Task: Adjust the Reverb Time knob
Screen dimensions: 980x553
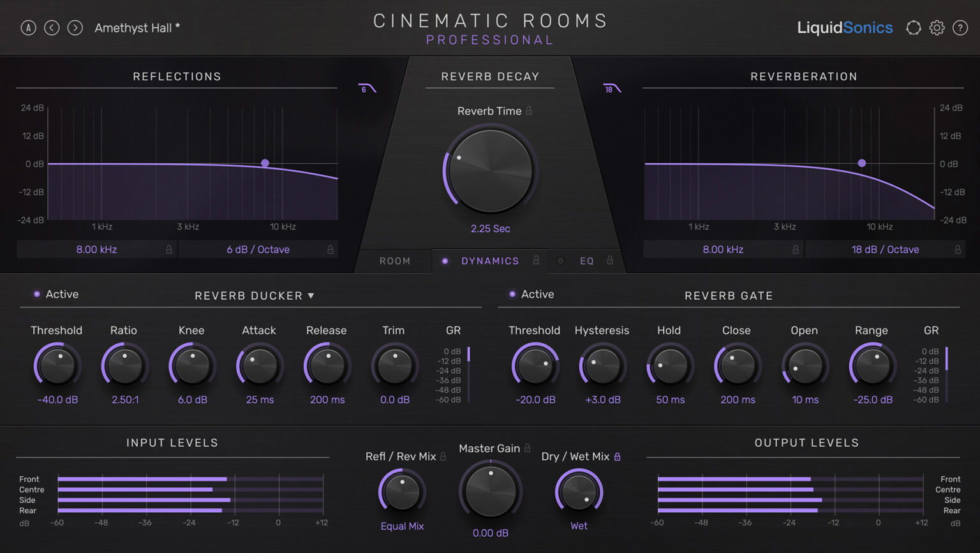Action: 489,170
